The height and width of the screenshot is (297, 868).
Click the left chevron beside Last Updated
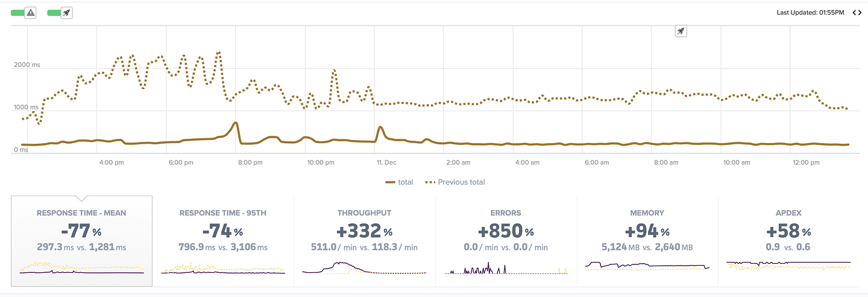coord(855,13)
